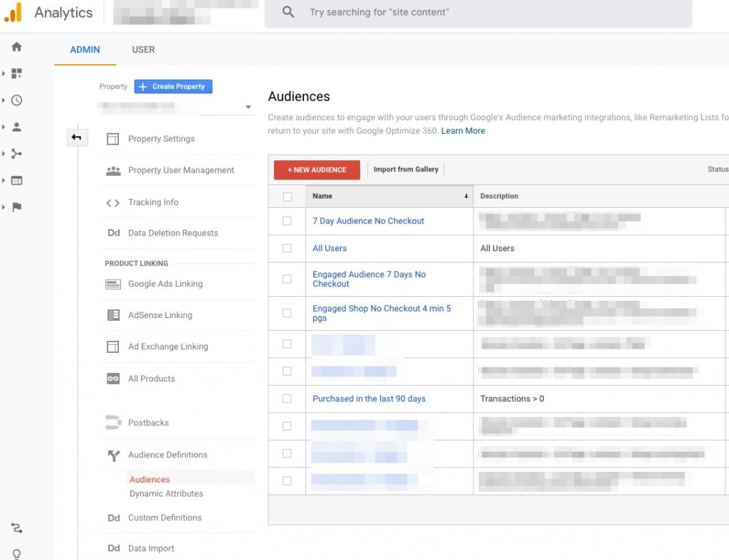The image size is (729, 560).
Task: Open Realtime reports via clock icon
Action: click(x=16, y=100)
